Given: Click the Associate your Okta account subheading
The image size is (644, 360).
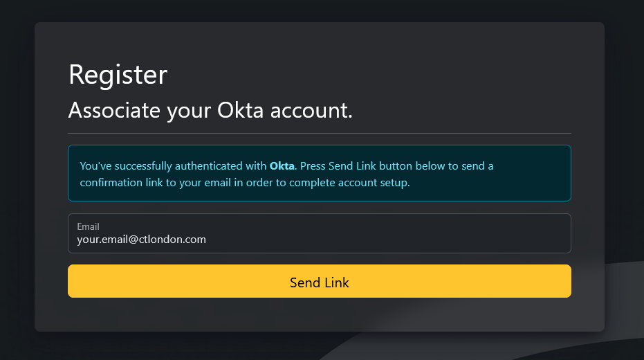Looking at the screenshot, I should click(x=210, y=111).
